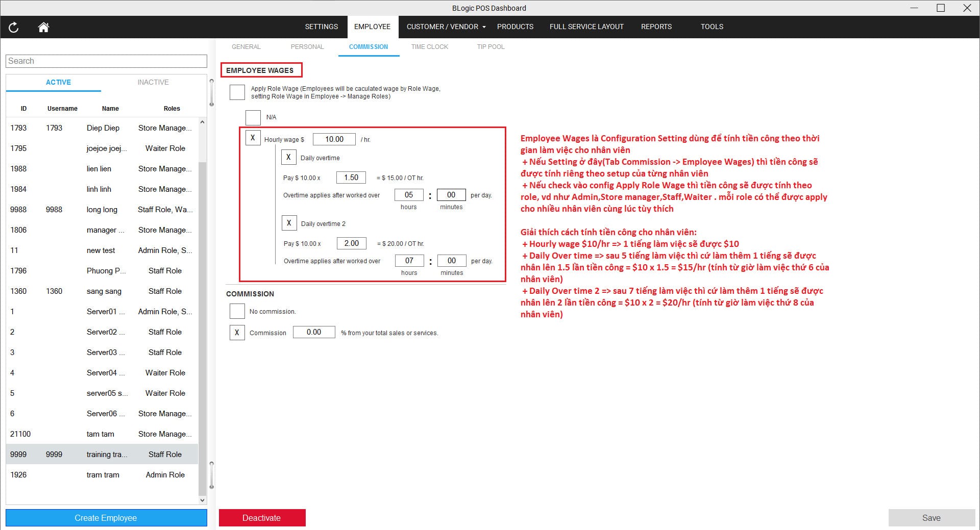Select employee tram tram in list
This screenshot has width=980, height=530.
point(102,475)
